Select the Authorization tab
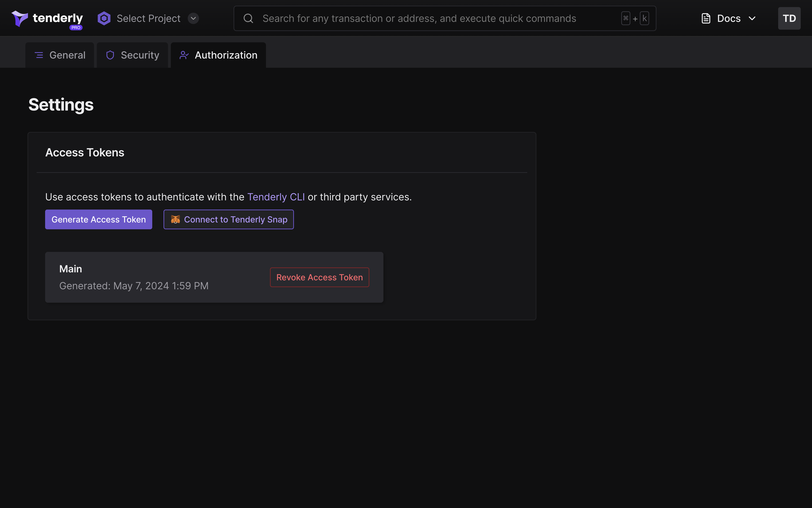 coord(219,55)
